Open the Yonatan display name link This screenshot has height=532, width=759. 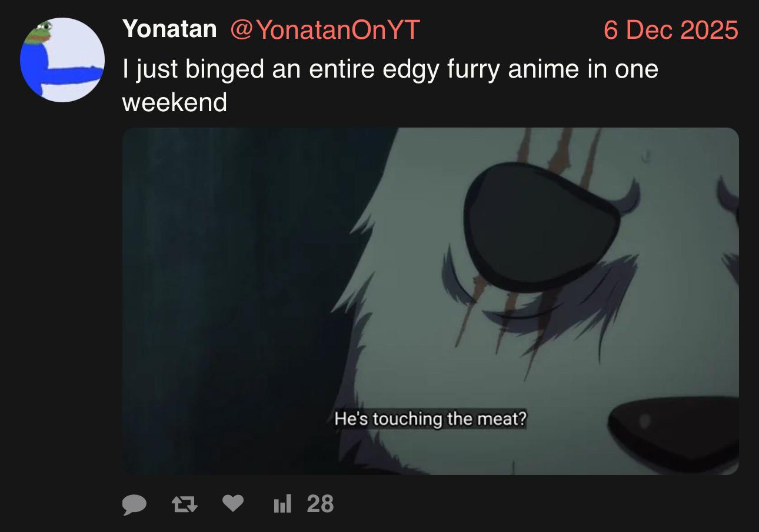pos(169,29)
